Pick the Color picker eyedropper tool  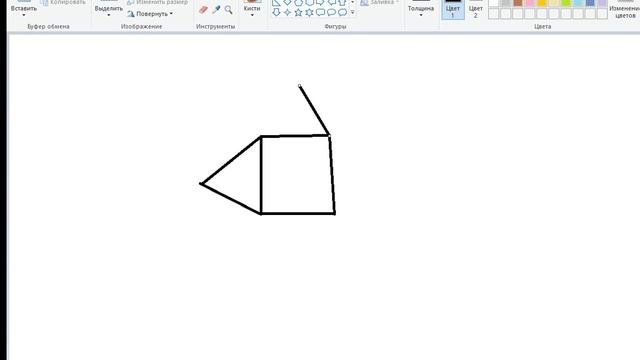click(216, 9)
